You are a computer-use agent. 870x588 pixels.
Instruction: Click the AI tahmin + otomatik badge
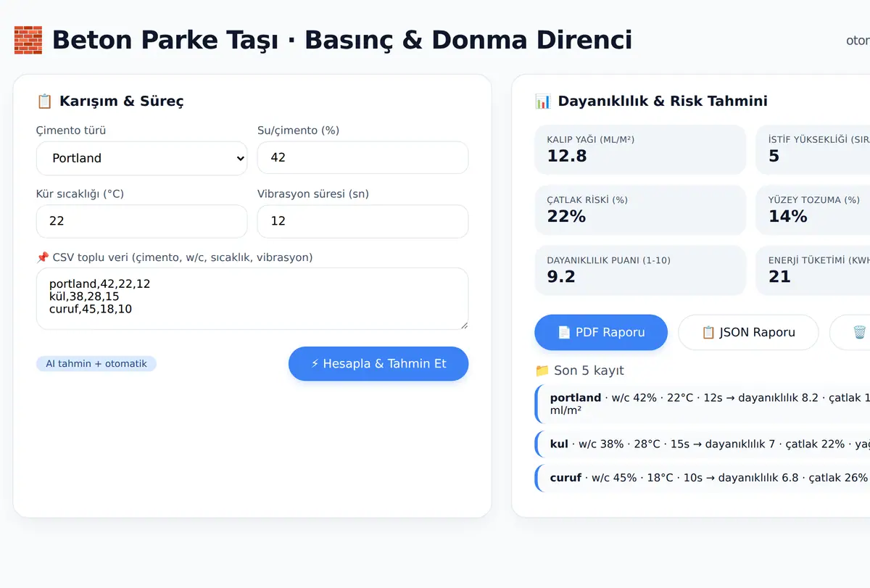pos(96,363)
